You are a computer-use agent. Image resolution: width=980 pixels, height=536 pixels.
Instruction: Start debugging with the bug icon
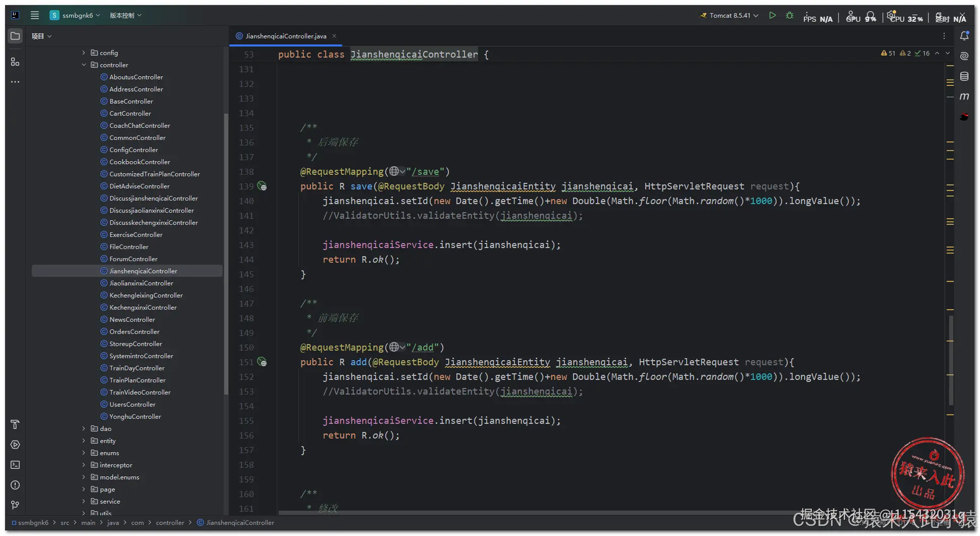click(x=790, y=15)
